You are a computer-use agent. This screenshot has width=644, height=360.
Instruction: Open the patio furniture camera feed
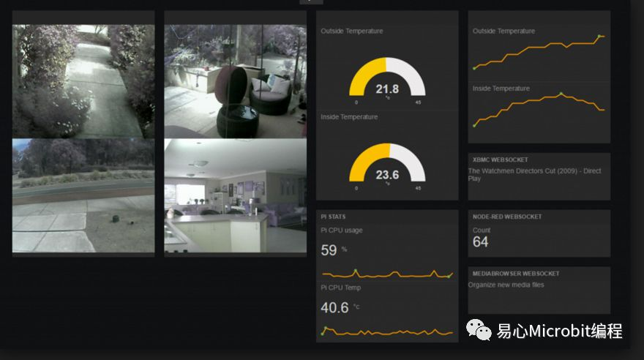[x=236, y=81]
